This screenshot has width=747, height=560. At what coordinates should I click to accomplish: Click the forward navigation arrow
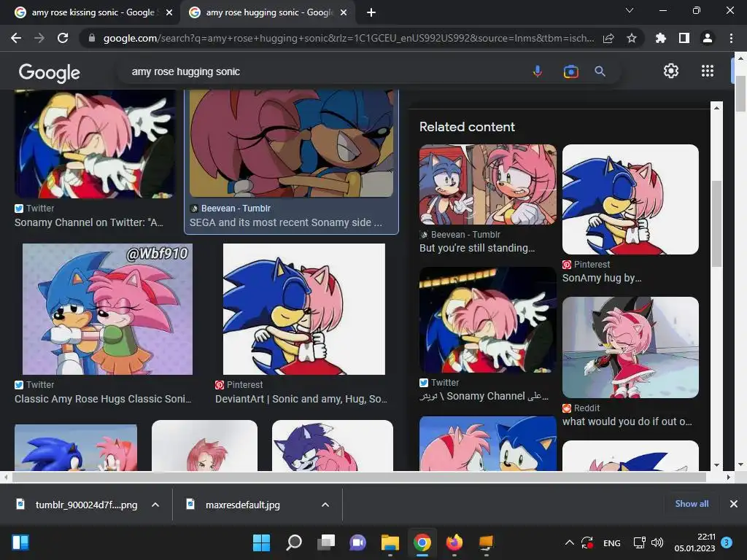[x=39, y=38]
